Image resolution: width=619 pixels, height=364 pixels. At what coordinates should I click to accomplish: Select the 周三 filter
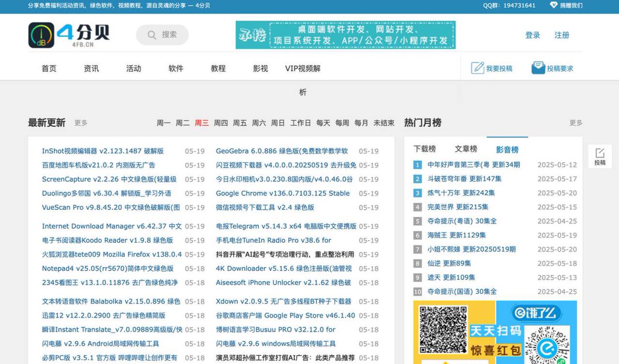[202, 123]
